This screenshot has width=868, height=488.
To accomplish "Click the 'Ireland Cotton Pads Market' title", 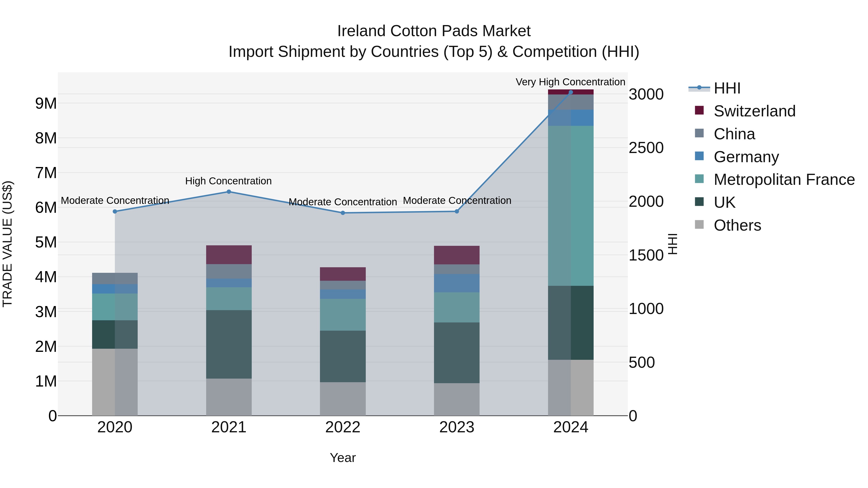I will 434,31.
